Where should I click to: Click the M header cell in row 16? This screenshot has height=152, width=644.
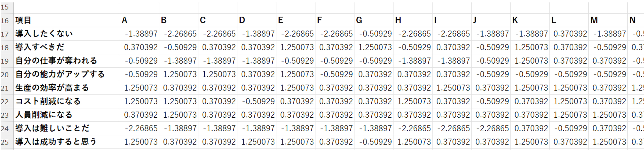(608, 20)
